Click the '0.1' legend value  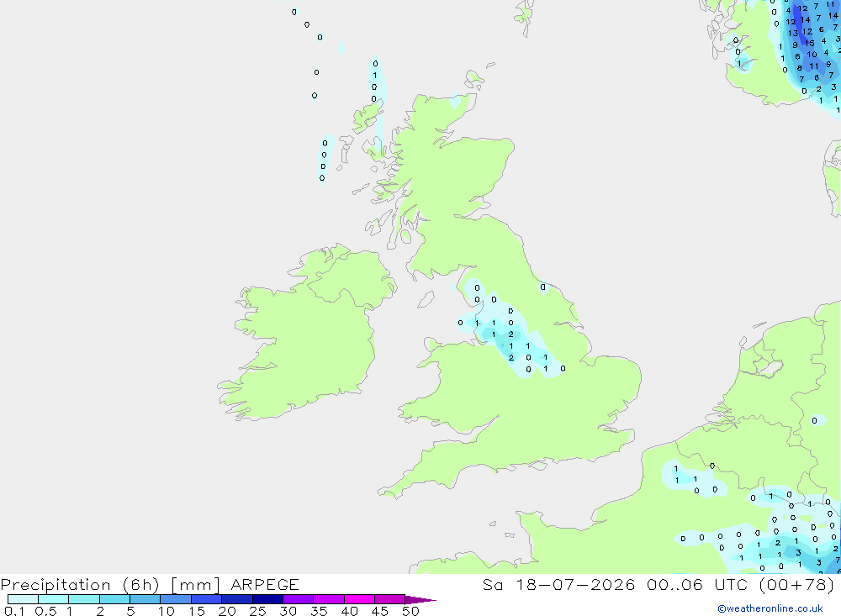point(14,611)
